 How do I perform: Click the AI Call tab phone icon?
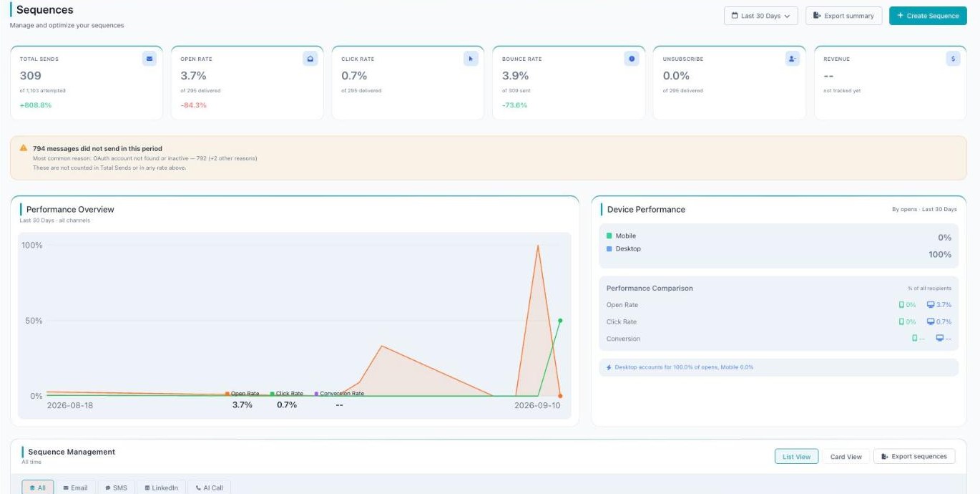(198, 488)
